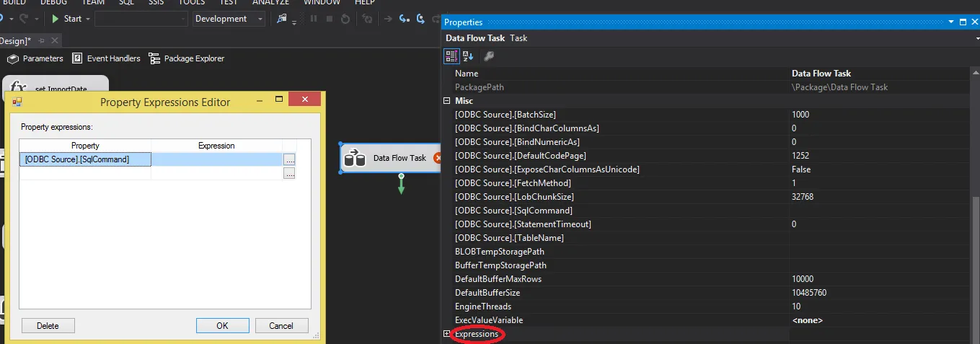Screen dimensions: 980x344
Task: Open the ANALYZE menu
Action: point(271,2)
